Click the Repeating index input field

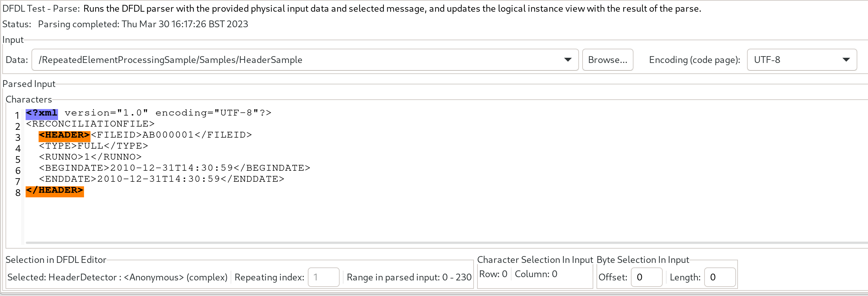pos(323,277)
